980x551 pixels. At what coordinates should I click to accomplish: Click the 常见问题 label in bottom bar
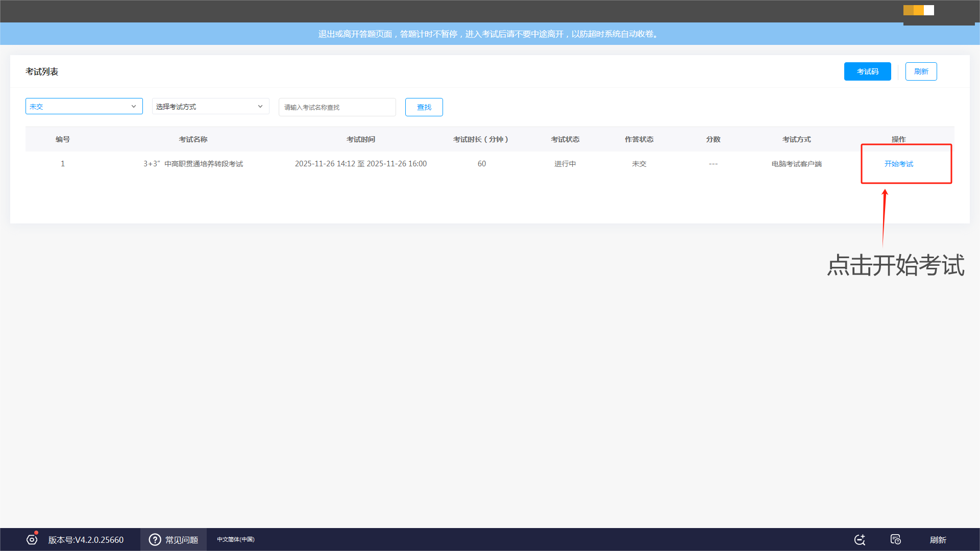[182, 540]
